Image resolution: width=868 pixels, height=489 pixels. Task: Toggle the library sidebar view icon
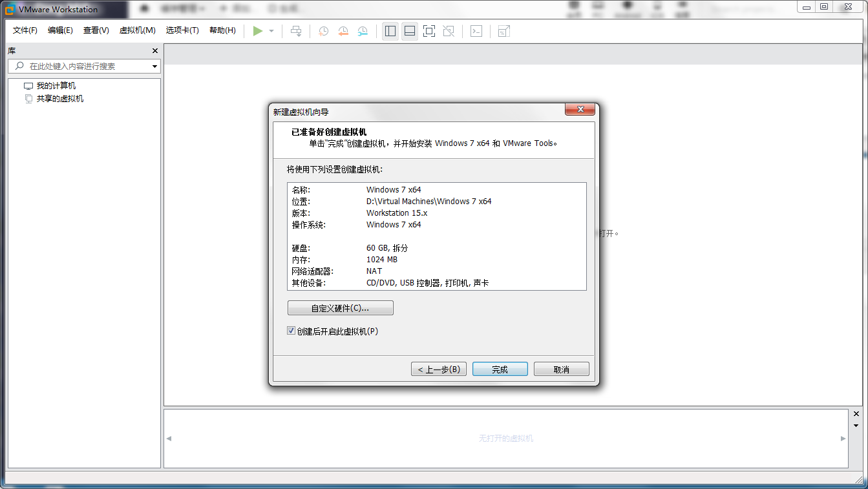[390, 31]
